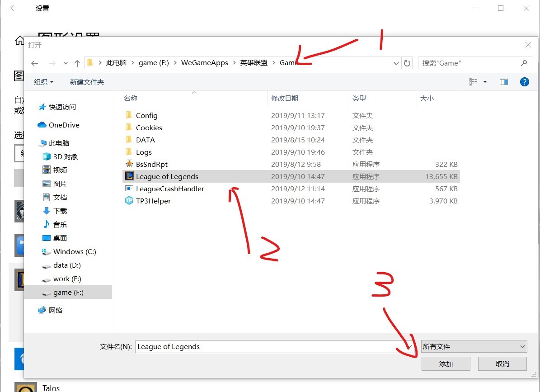Select game (F:) drive in navigation pane
540x392 pixels.
tap(69, 293)
